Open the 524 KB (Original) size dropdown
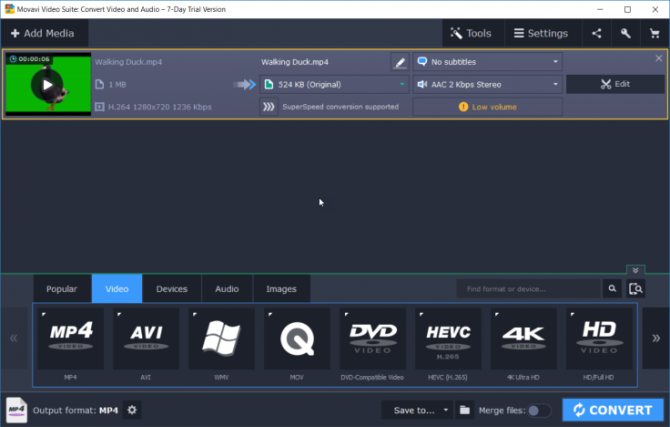Viewport: 670px width, 427px height. (x=334, y=84)
